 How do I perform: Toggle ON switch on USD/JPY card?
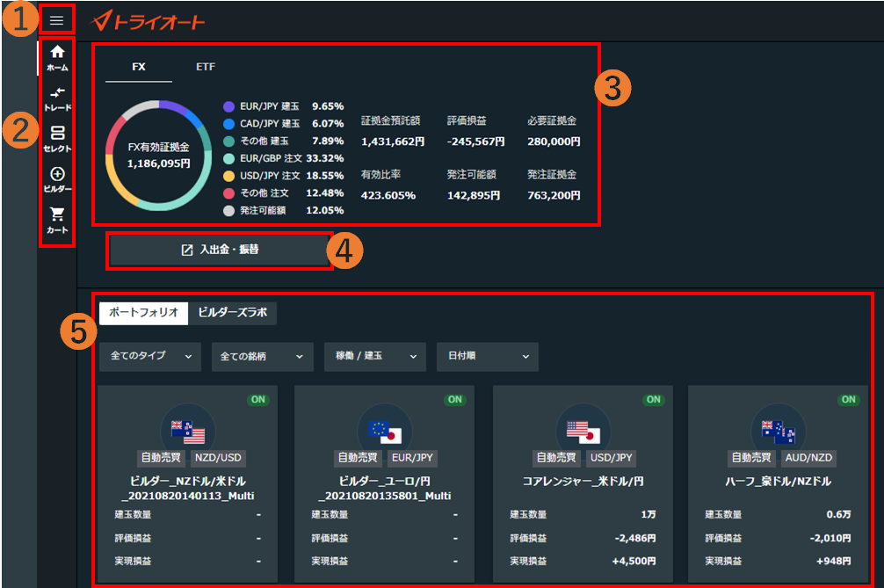[654, 400]
